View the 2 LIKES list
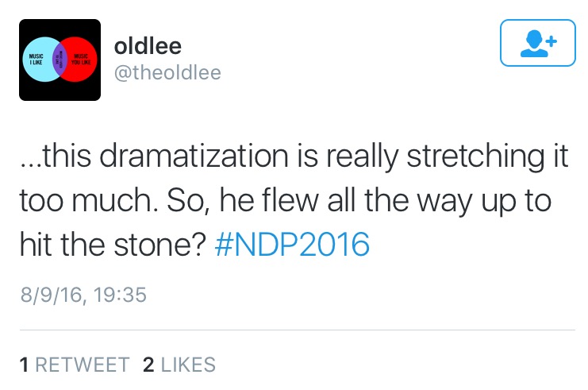 tap(179, 365)
